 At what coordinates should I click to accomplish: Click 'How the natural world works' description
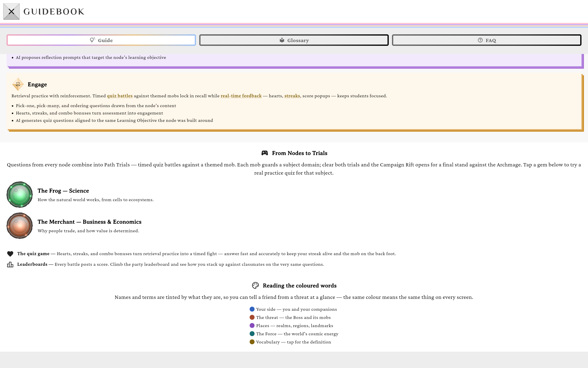(96, 200)
